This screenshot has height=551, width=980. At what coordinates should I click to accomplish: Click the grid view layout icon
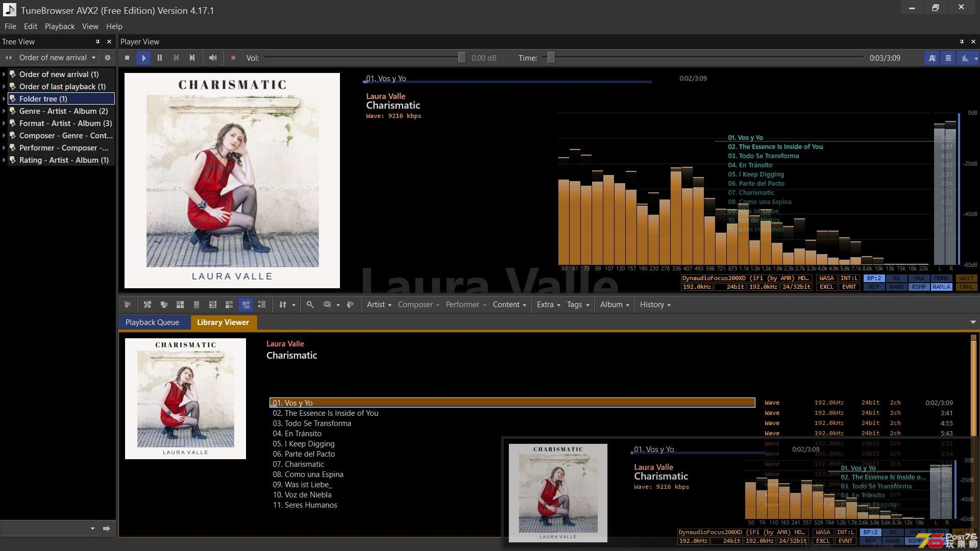click(x=180, y=304)
